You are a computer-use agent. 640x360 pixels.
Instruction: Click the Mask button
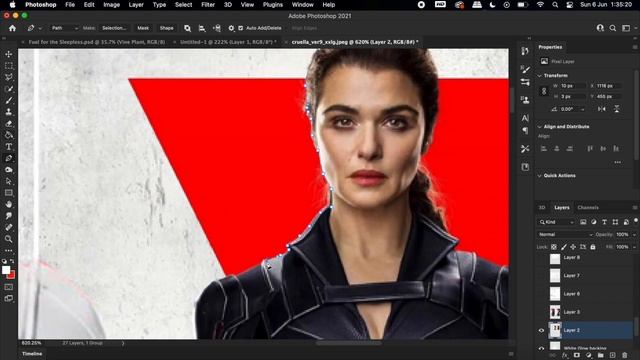(x=143, y=28)
